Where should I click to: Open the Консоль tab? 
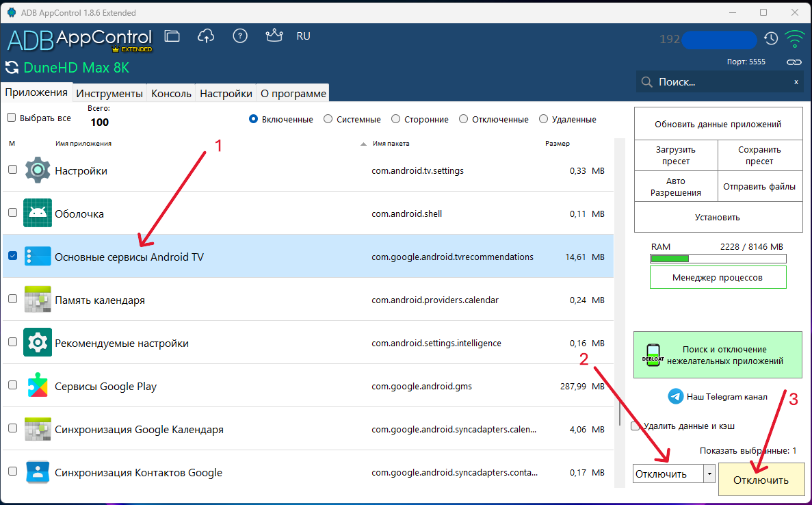[172, 93]
